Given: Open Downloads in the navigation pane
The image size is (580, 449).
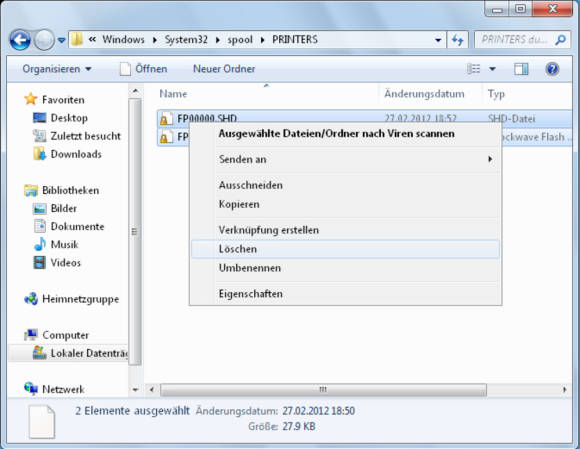Looking at the screenshot, I should (x=76, y=154).
